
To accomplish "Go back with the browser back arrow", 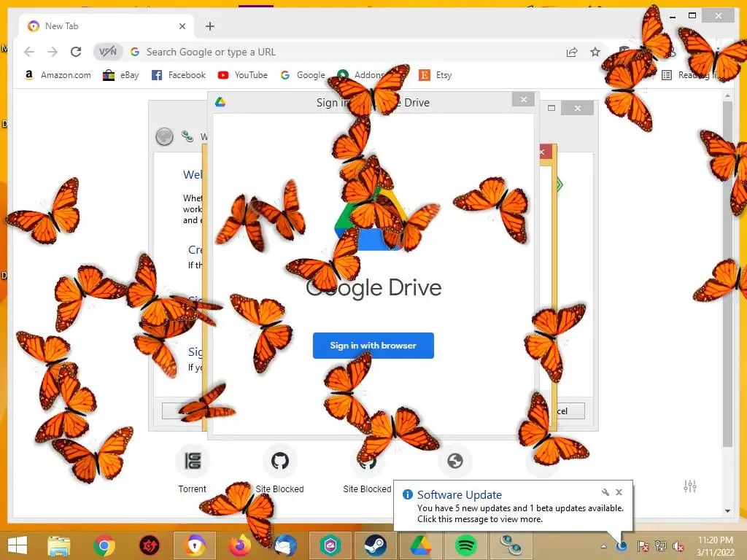I will pyautogui.click(x=29, y=52).
